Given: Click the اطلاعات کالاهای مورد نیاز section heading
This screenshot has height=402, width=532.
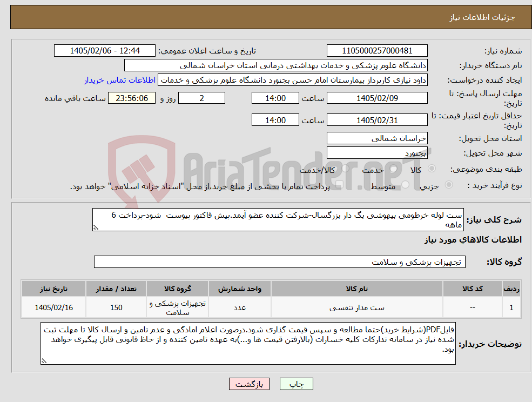Looking at the screenshot, I should (x=473, y=240).
